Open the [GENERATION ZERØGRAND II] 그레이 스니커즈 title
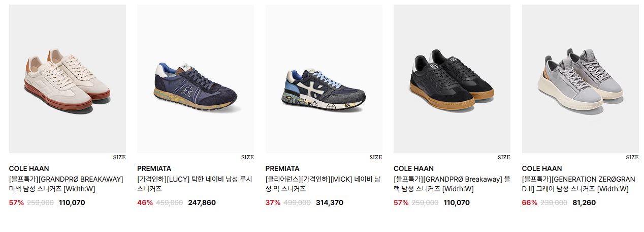The width and height of the screenshot is (644, 232). click(578, 184)
